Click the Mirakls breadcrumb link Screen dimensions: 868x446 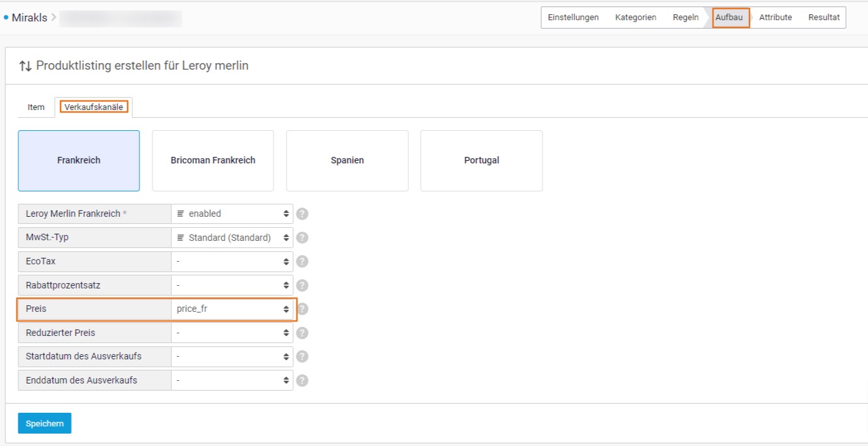[x=29, y=18]
